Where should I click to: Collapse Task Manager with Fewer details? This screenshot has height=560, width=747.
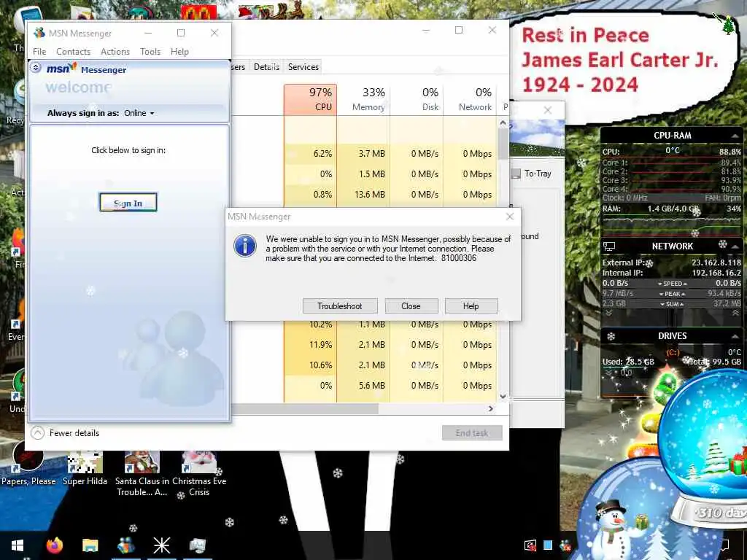click(x=65, y=433)
